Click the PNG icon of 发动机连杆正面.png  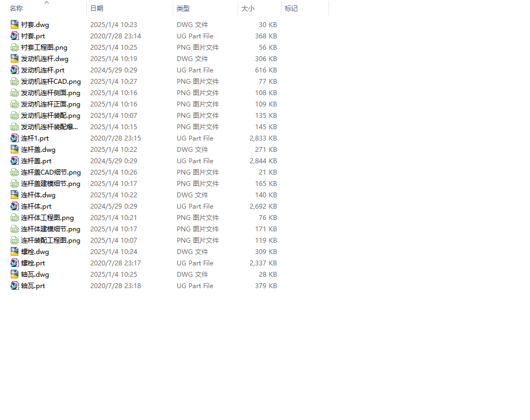[x=14, y=104]
